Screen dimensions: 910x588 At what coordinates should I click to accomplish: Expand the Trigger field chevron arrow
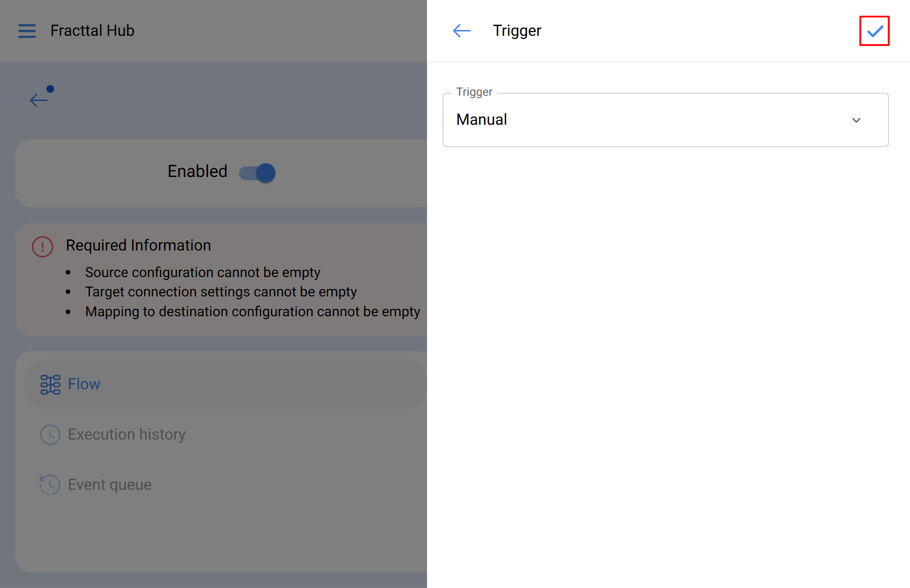click(856, 120)
